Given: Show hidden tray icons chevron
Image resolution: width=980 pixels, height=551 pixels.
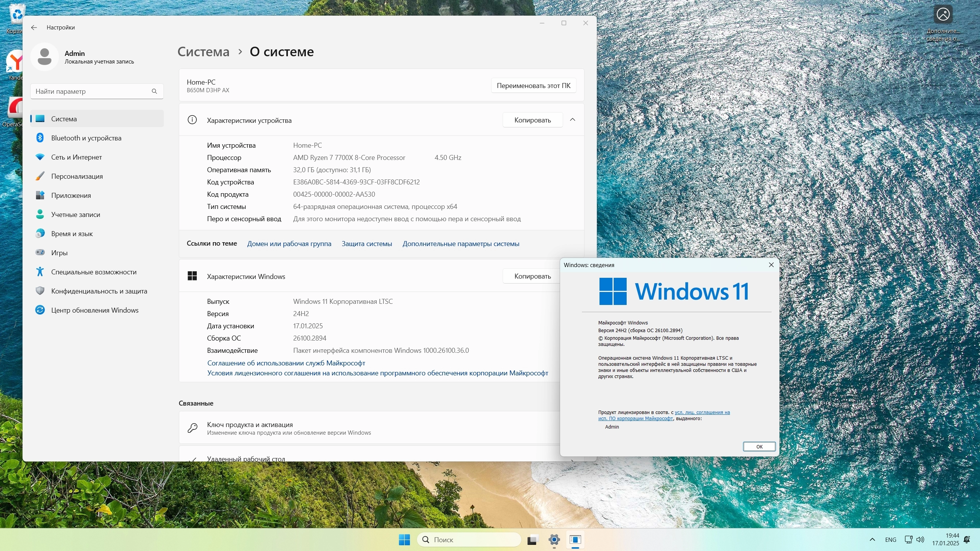Looking at the screenshot, I should click(x=872, y=540).
